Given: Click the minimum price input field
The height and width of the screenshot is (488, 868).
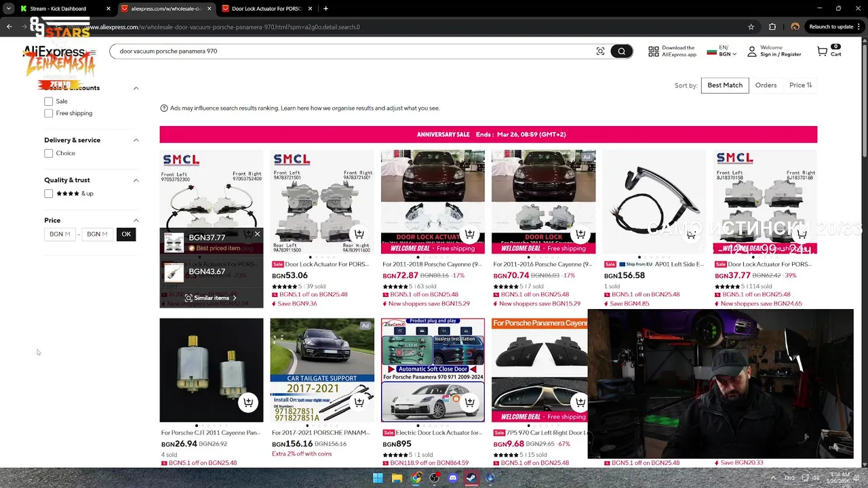Looking at the screenshot, I should coord(60,235).
